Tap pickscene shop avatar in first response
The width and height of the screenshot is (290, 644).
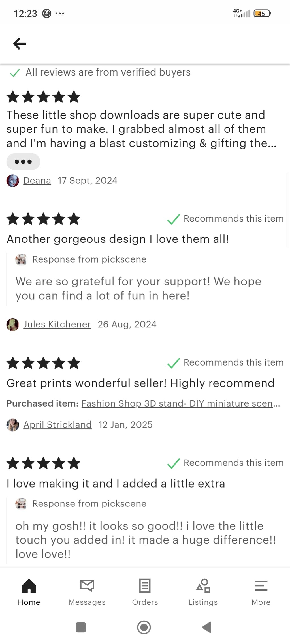[21, 259]
